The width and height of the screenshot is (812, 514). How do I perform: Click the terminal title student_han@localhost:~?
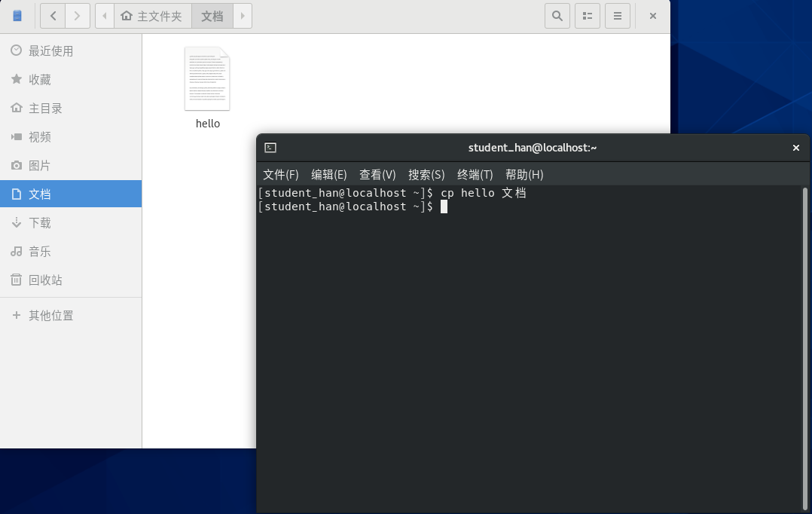tap(533, 148)
